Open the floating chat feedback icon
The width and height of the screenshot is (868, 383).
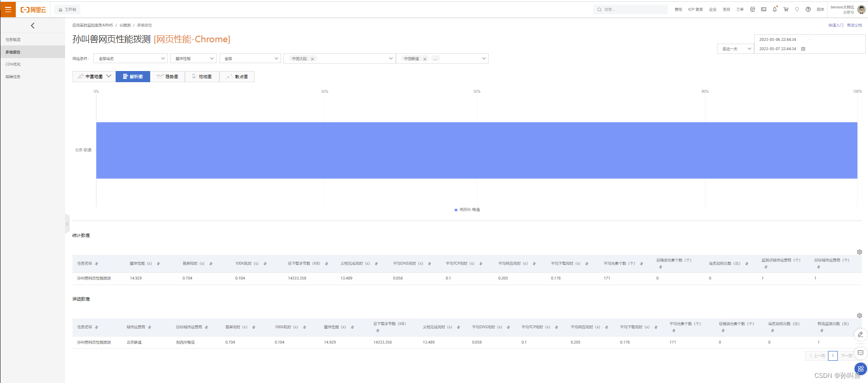point(861,353)
